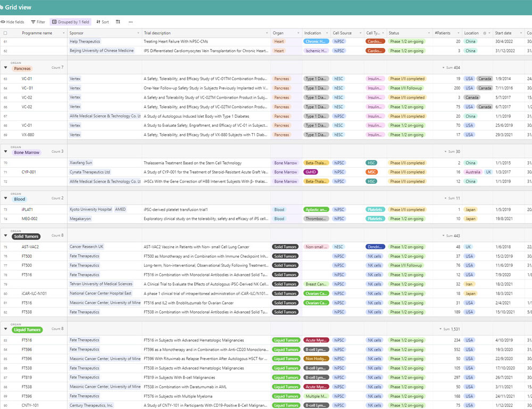Collapse the Pancreas group
The width and height of the screenshot is (532, 409).
point(5,68)
